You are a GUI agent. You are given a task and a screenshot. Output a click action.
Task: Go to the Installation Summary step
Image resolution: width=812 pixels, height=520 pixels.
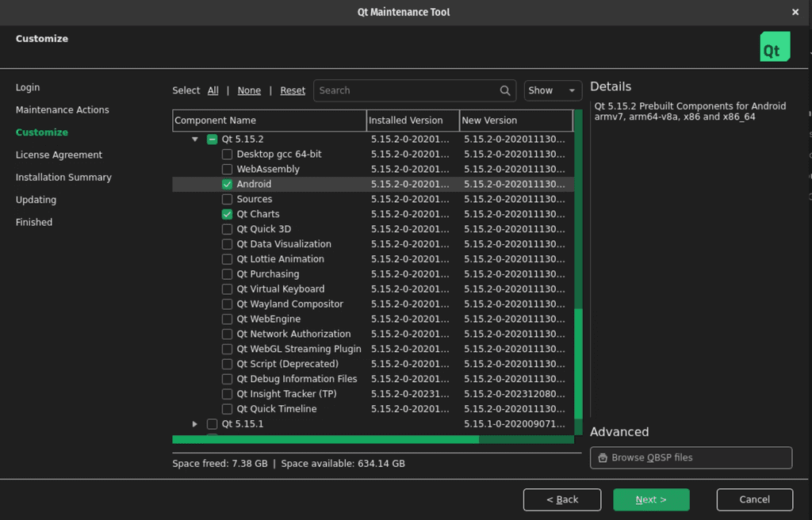[63, 177]
